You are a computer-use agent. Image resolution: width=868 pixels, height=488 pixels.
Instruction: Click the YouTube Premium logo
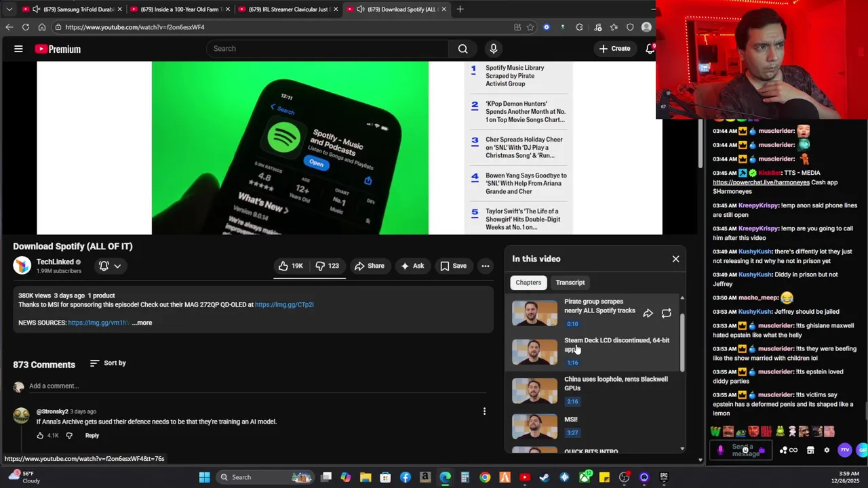pos(58,49)
